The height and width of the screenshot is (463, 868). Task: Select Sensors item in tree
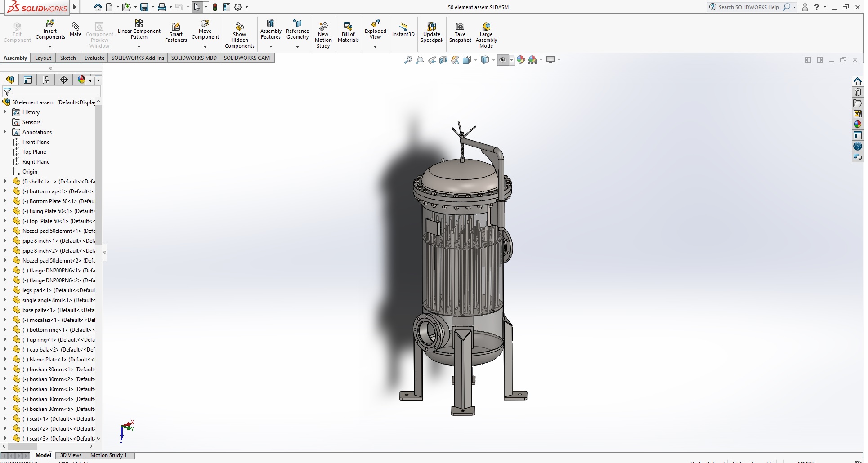[31, 122]
